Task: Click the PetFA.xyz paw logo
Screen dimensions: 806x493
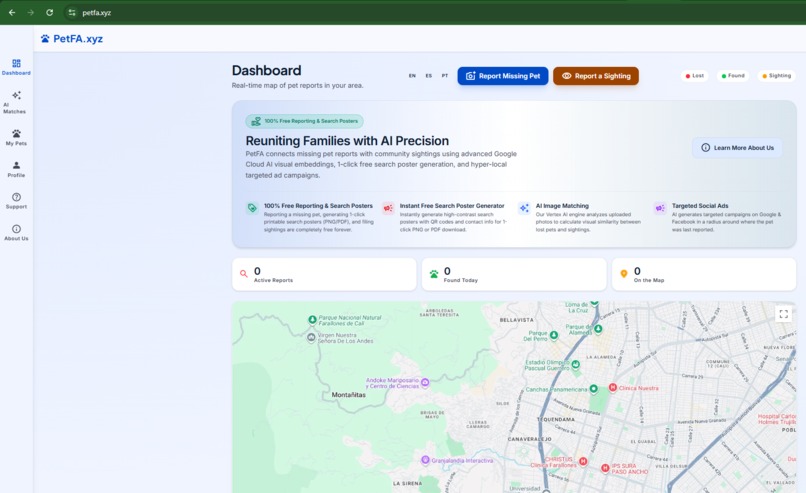Action: point(72,39)
